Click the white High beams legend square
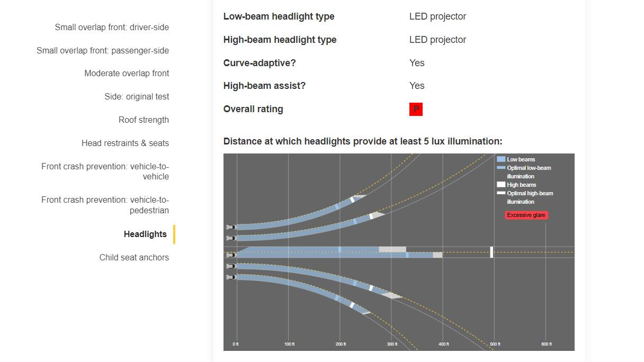Screen dimensions: 644x362 click(500, 185)
